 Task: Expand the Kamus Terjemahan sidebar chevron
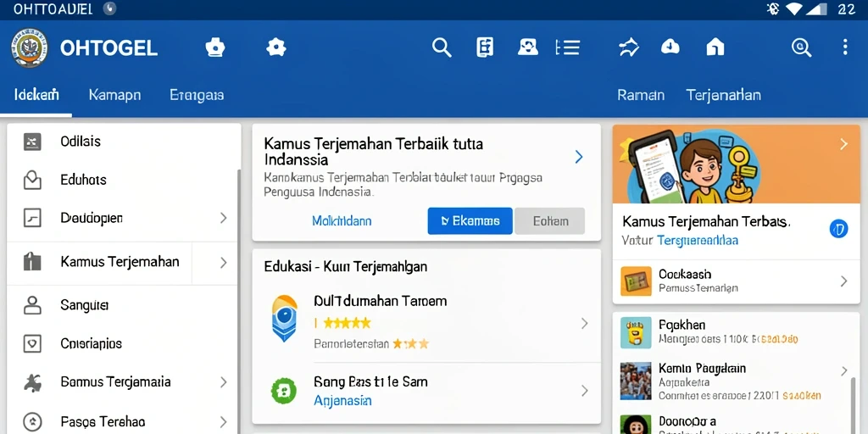tap(223, 263)
